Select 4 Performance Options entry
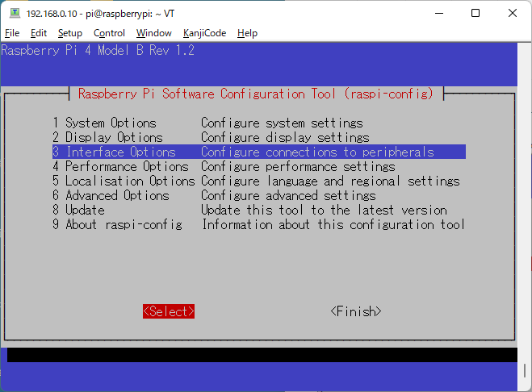 coord(121,166)
